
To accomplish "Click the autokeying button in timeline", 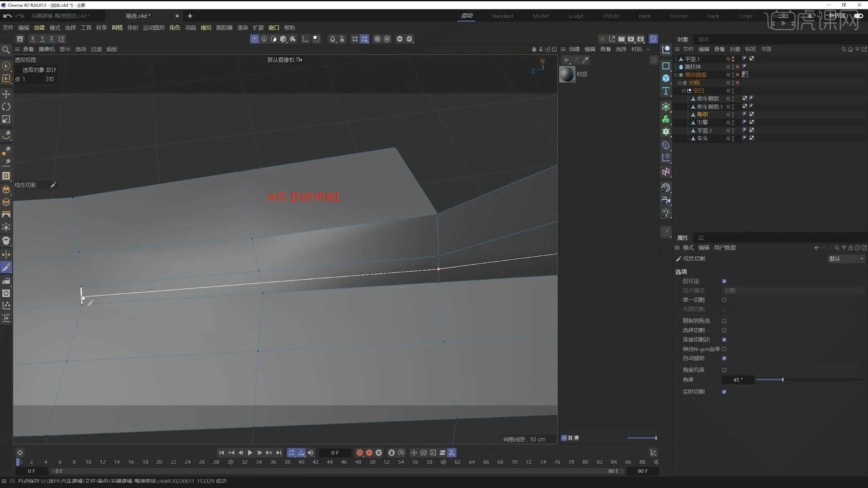I will [x=369, y=453].
